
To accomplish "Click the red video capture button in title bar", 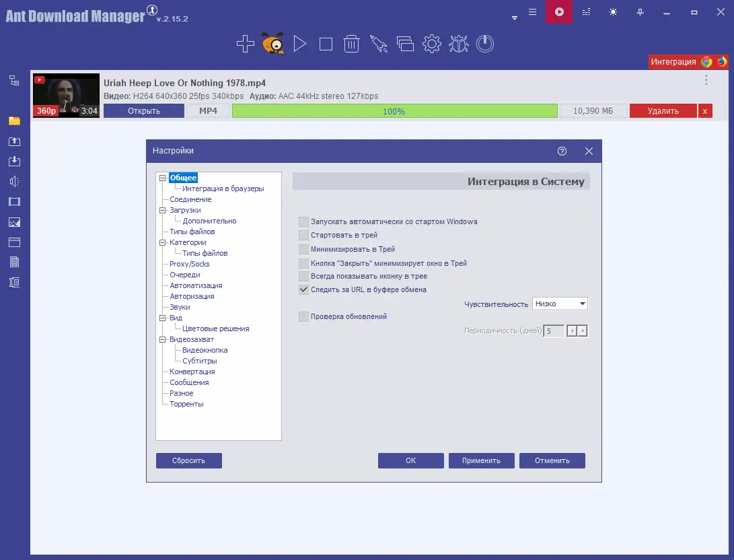I will click(559, 11).
